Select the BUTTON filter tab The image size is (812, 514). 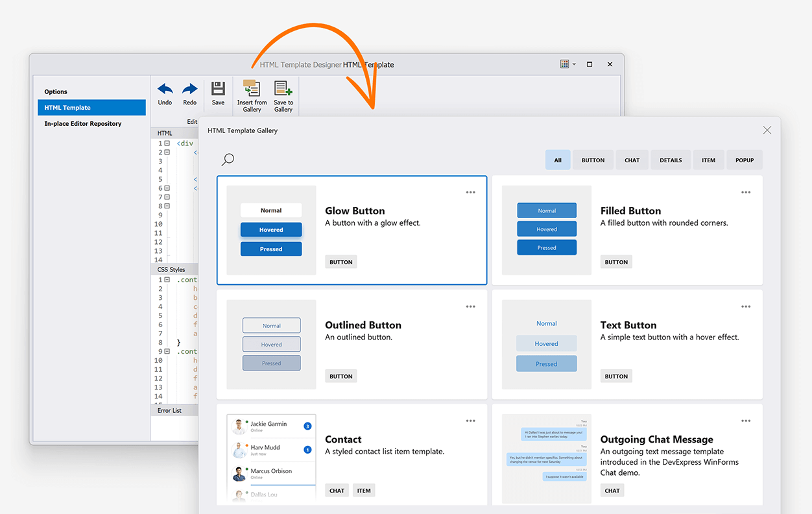coord(593,160)
